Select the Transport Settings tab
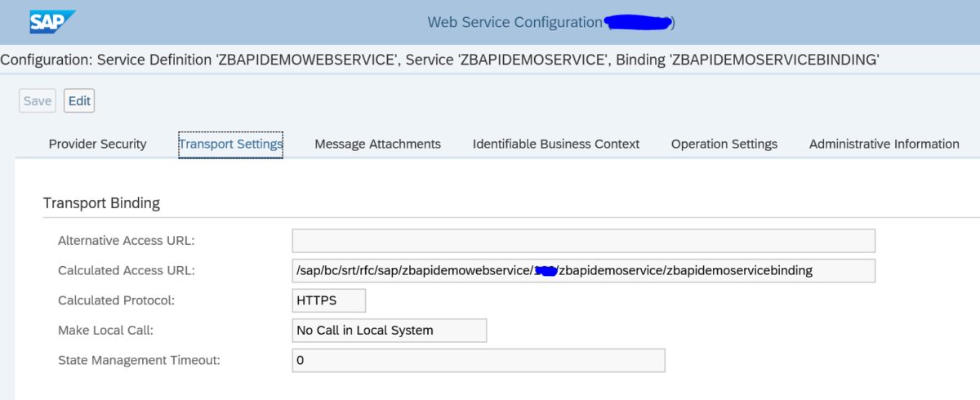The height and width of the screenshot is (400, 980). (230, 144)
